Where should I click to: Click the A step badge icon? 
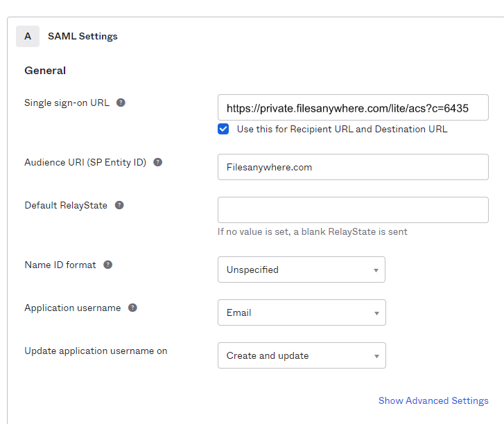28,36
